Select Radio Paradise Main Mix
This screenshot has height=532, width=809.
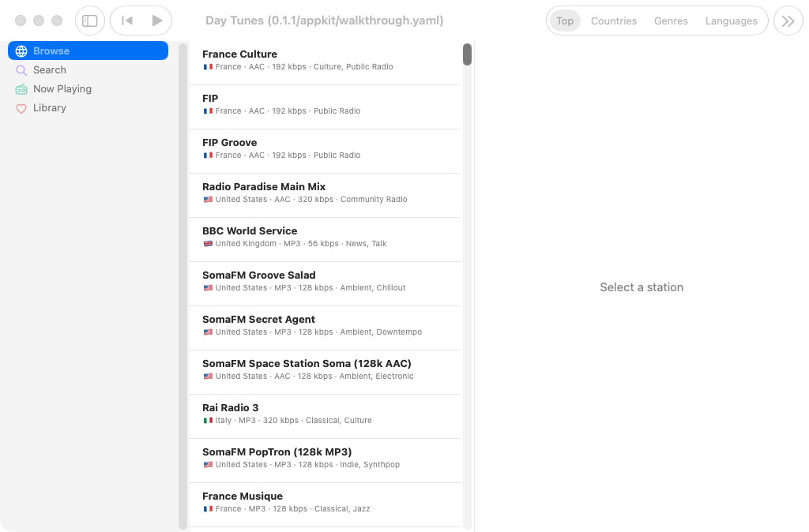tap(325, 196)
